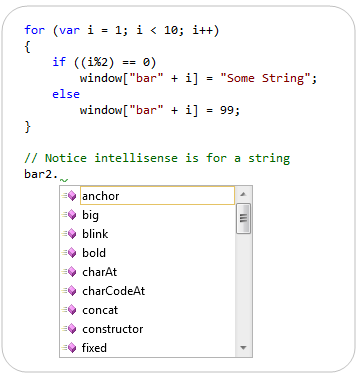Click the scroll up arrow of the list
Viewport: 364px width, 380px height.
click(243, 194)
